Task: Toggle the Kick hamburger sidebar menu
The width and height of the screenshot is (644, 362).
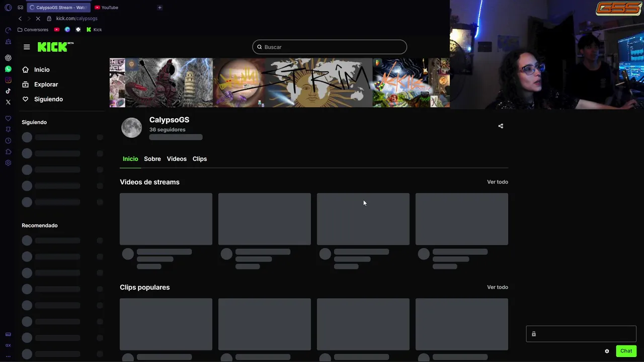Action: (27, 47)
